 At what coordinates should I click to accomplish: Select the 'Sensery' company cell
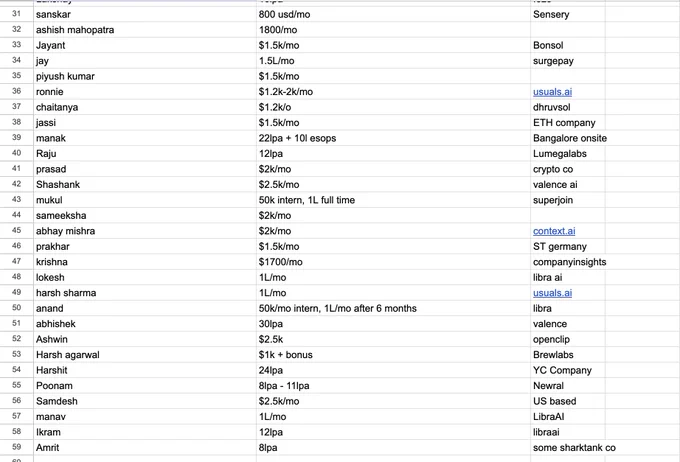tap(568, 14)
